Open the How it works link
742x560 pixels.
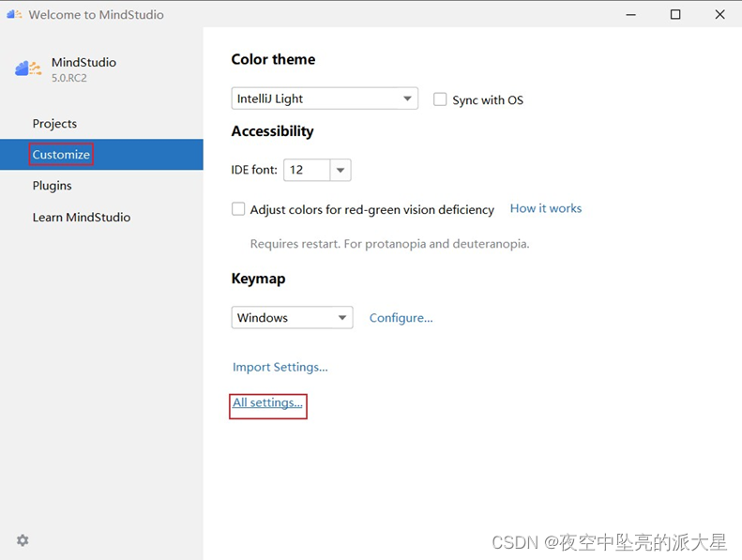(546, 208)
